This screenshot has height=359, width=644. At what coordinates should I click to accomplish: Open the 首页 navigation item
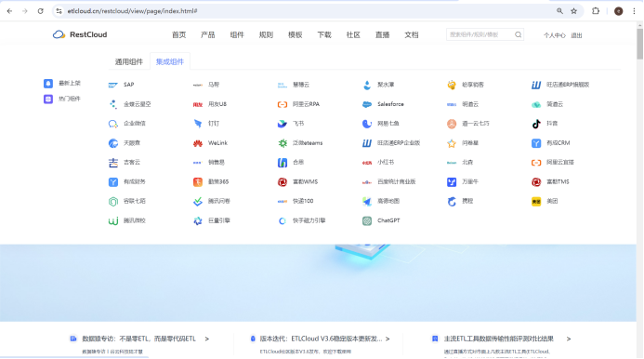(x=178, y=35)
